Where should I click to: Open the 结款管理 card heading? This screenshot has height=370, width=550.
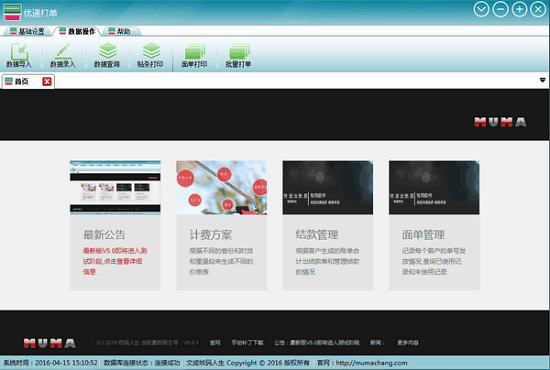coord(317,235)
